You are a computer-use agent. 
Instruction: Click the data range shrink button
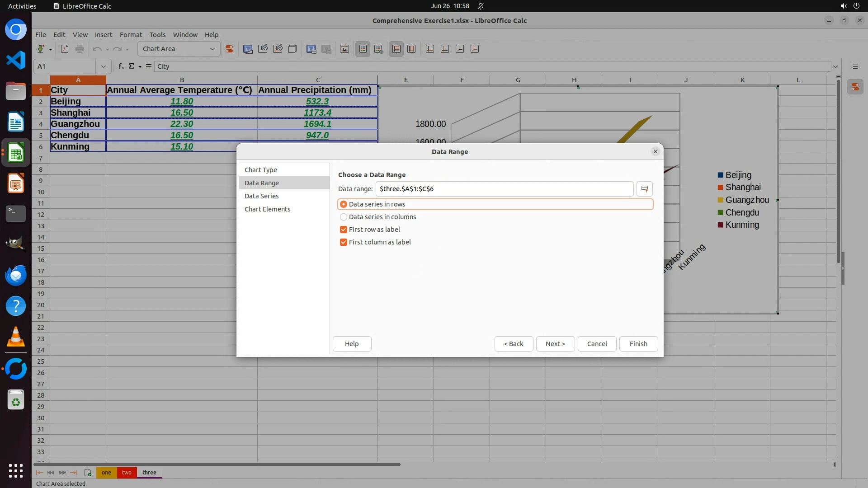[x=644, y=189]
